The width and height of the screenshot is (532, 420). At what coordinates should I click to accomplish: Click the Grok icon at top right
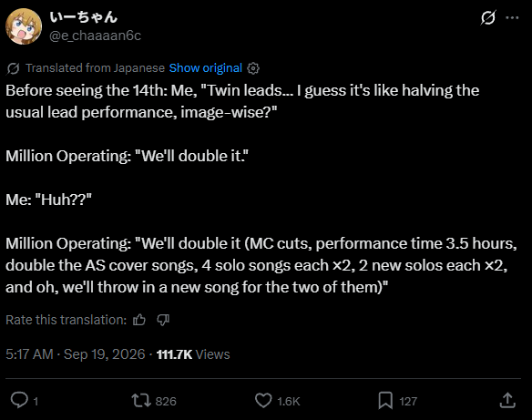(488, 17)
